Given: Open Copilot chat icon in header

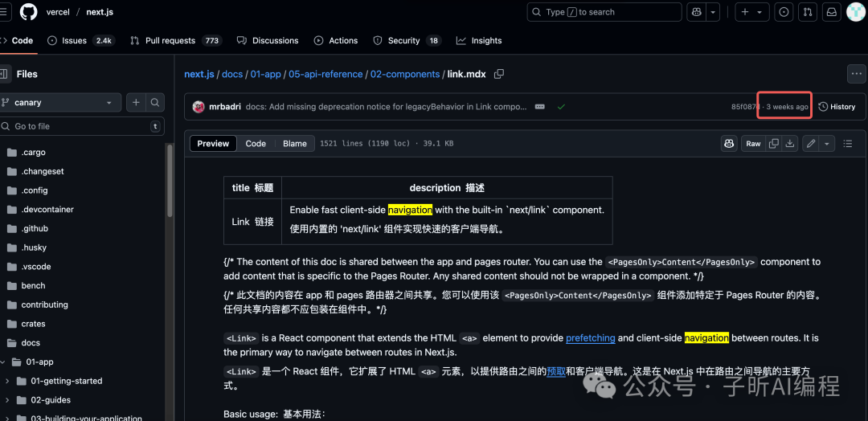Looking at the screenshot, I should 696,12.
